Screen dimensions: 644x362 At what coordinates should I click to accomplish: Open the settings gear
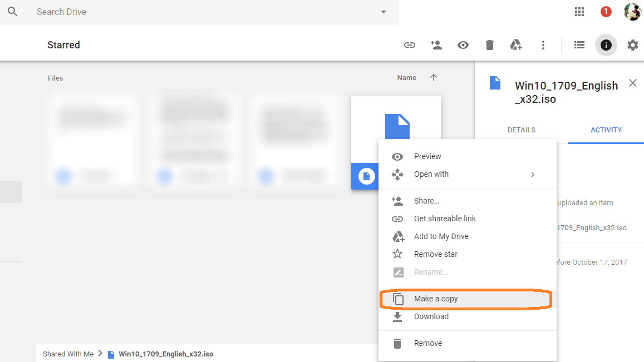point(633,45)
